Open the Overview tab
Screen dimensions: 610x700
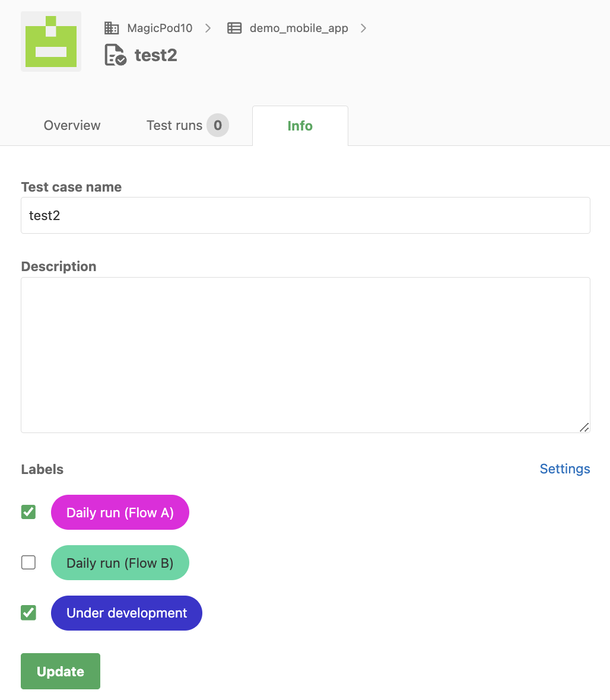[x=72, y=125]
